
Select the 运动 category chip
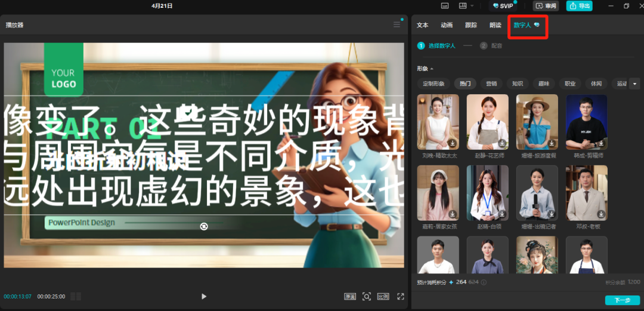[x=620, y=84]
